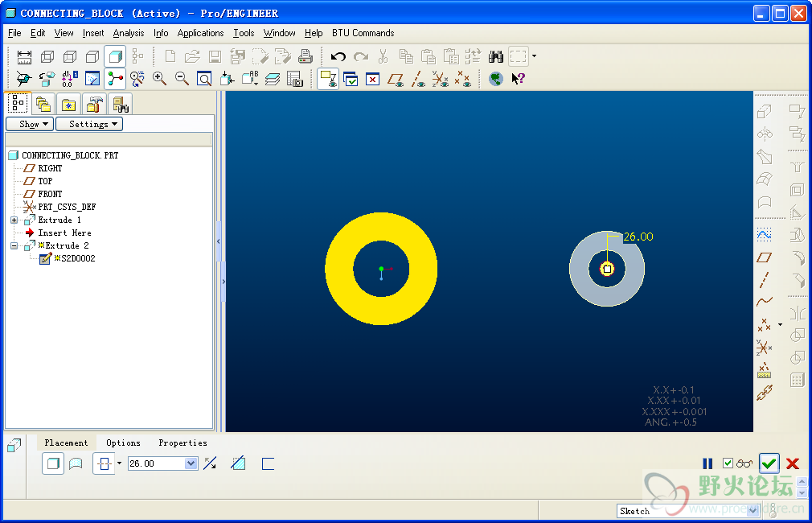This screenshot has width=812, height=523.
Task: Click the Print icon in toolbar
Action: pos(305,56)
